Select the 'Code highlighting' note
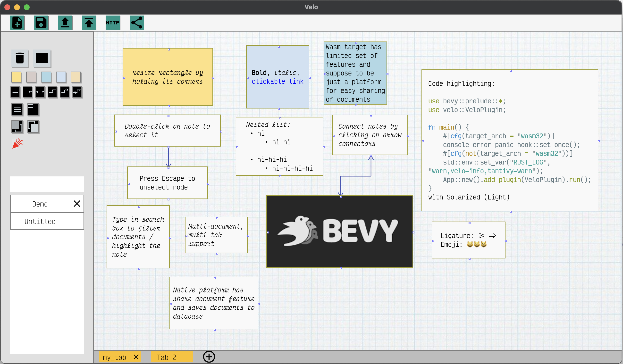The height and width of the screenshot is (364, 623). 510,140
